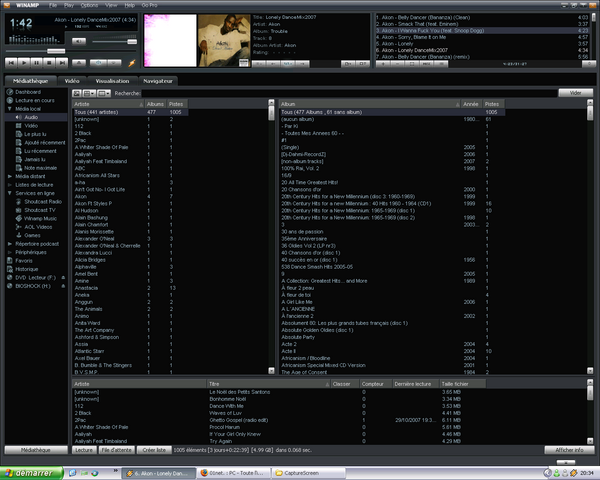This screenshot has height=480, width=600.
Task: Switch to the Vidéo tab
Action: point(72,81)
